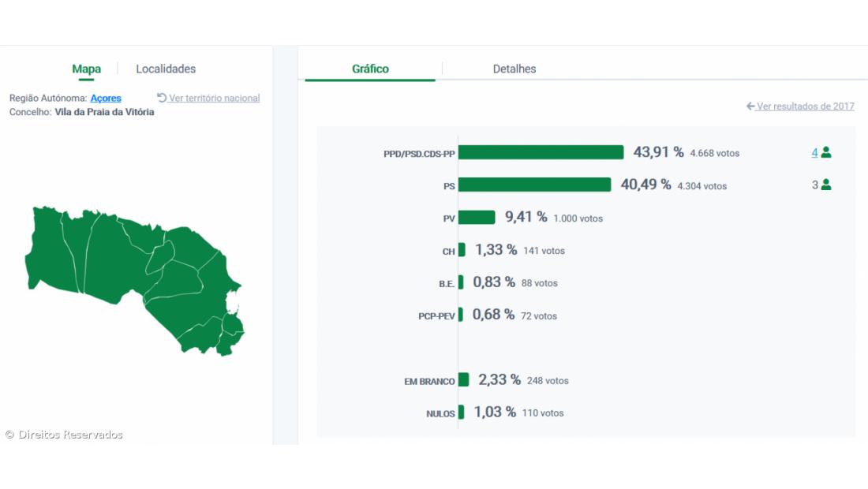Click the NULOS result bar
The width and height of the screenshot is (868, 489).
coord(461,412)
